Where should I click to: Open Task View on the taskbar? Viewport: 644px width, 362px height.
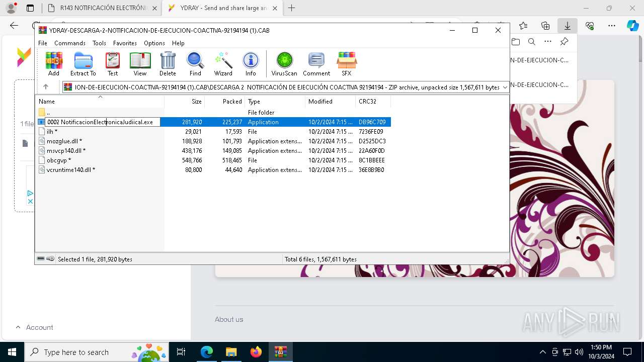click(x=181, y=352)
